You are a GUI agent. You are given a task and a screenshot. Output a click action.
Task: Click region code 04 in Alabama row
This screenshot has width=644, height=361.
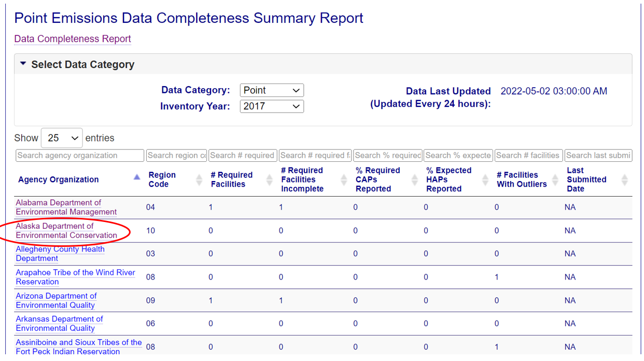pyautogui.click(x=150, y=207)
